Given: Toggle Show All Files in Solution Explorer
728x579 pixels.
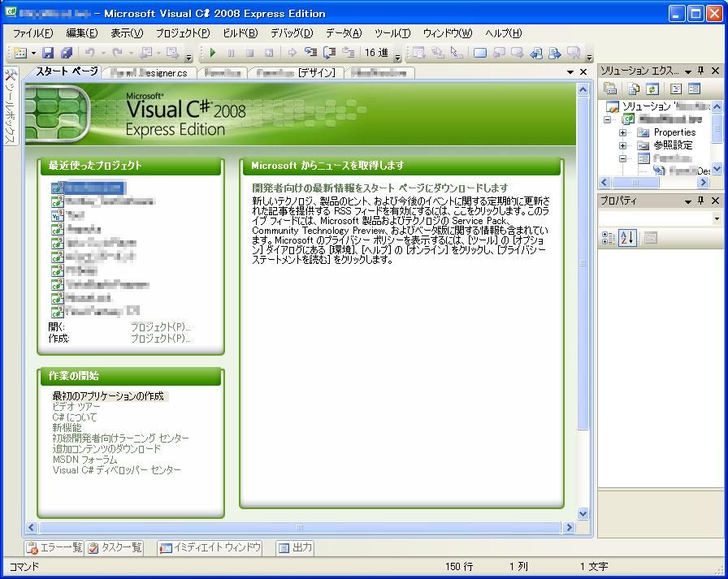Looking at the screenshot, I should (633, 89).
